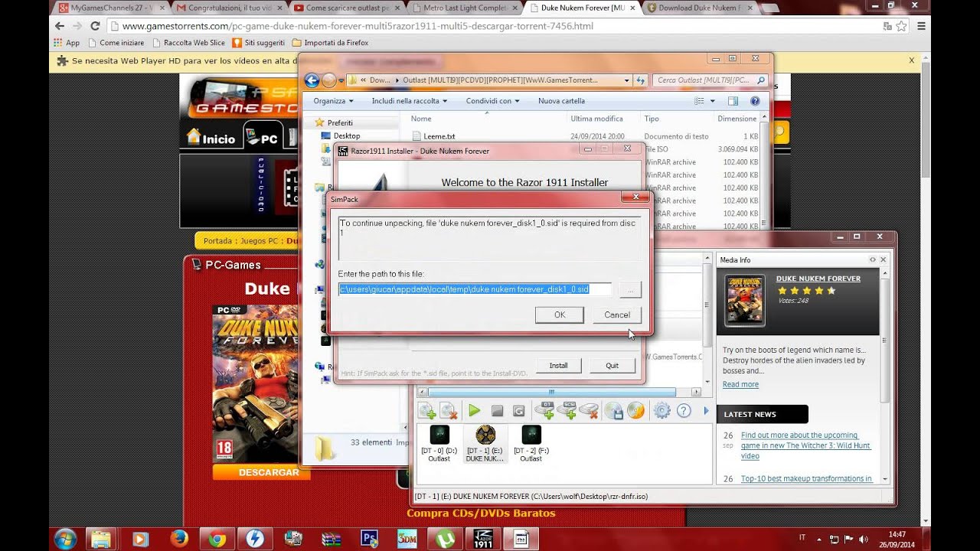Open The Witcher 3 news link
Screen dimensions: 980x551
tap(805, 445)
